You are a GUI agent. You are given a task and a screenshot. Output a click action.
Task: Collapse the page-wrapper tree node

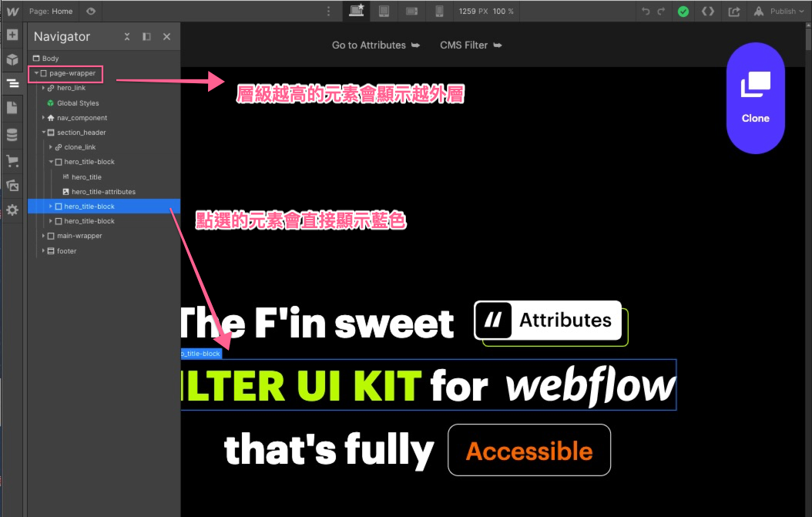[x=36, y=73]
